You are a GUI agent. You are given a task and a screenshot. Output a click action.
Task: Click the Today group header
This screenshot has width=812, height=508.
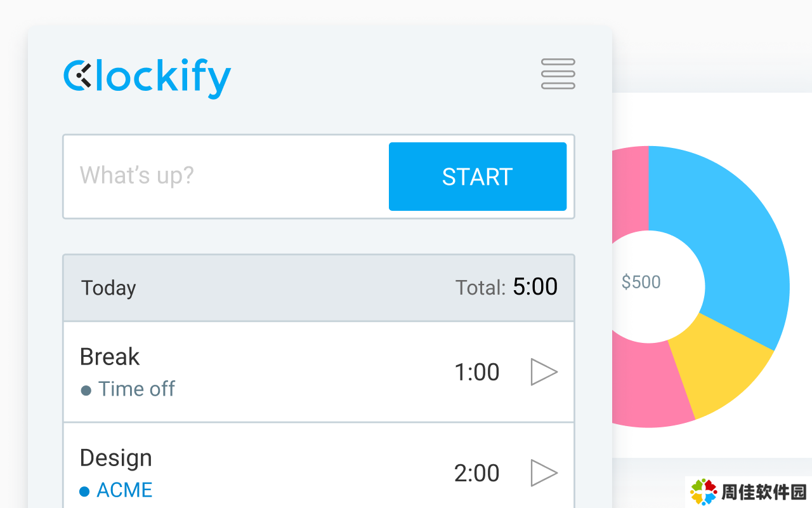[108, 288]
